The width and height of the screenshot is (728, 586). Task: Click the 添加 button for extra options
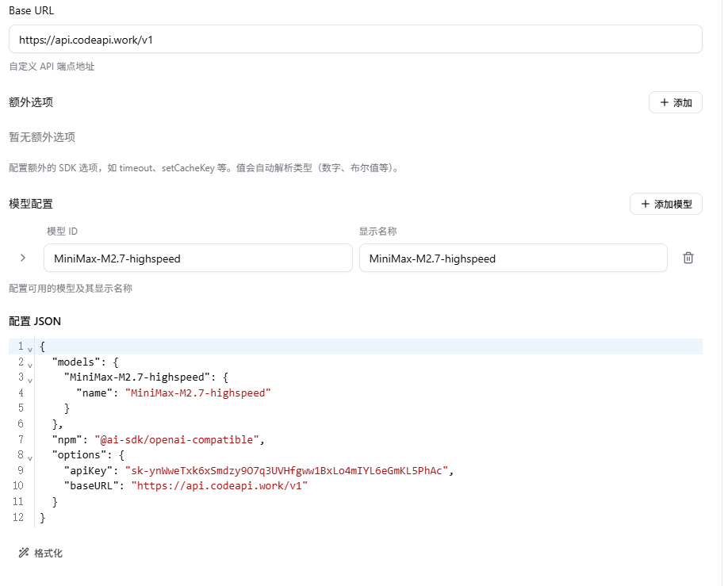[676, 102]
